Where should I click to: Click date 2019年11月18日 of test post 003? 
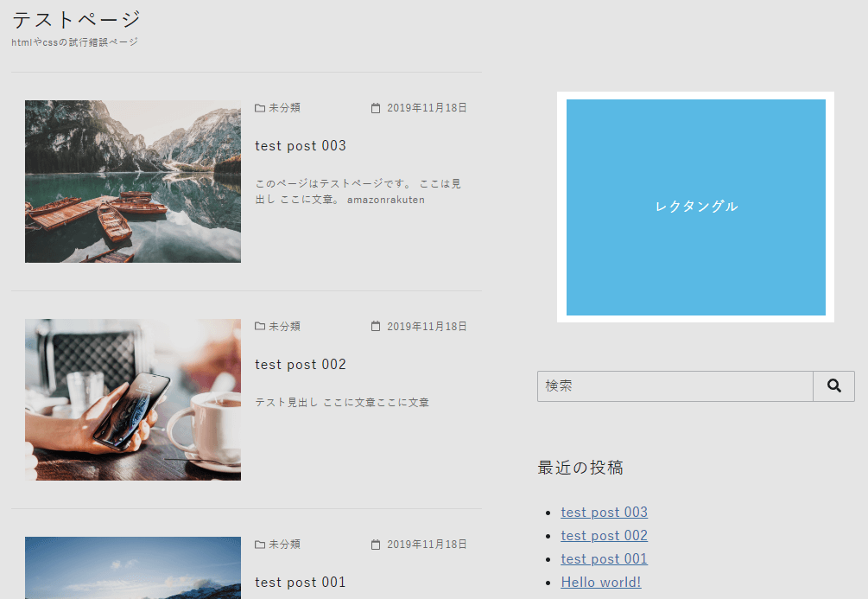click(x=427, y=108)
